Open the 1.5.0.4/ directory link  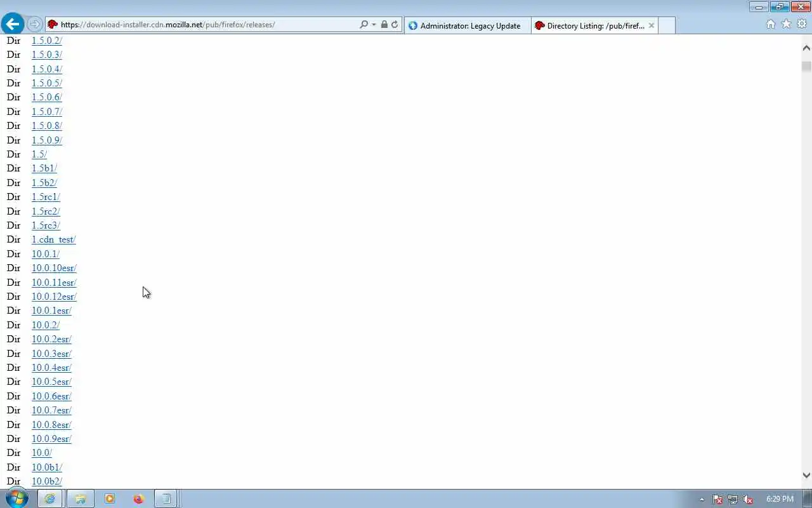[x=47, y=69]
